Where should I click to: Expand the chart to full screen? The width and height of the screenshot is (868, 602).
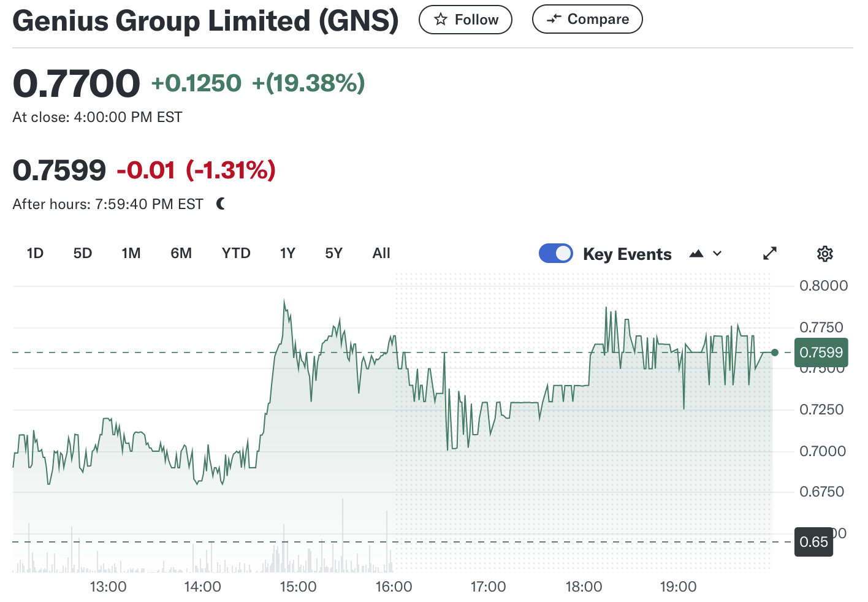[770, 253]
